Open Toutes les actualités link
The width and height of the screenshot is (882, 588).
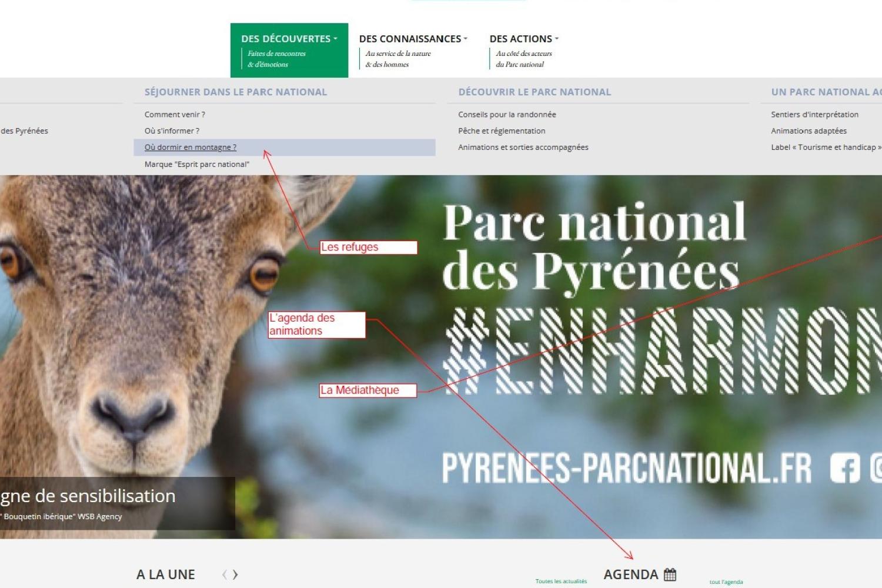pos(561,582)
